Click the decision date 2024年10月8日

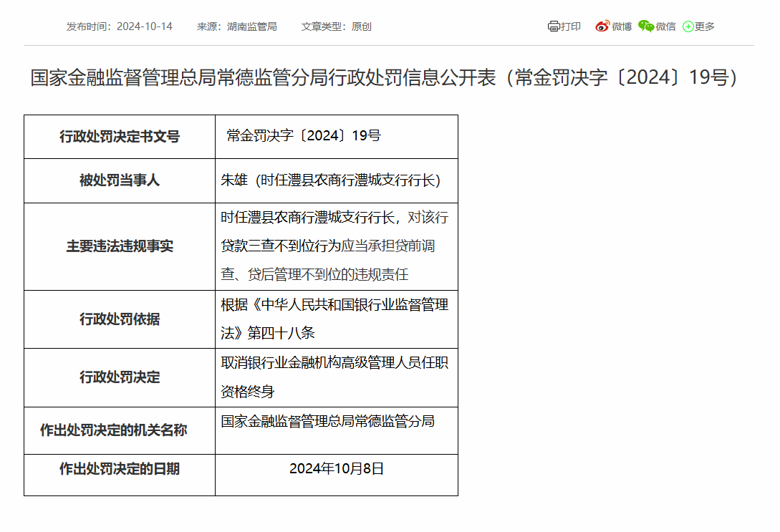coord(337,469)
